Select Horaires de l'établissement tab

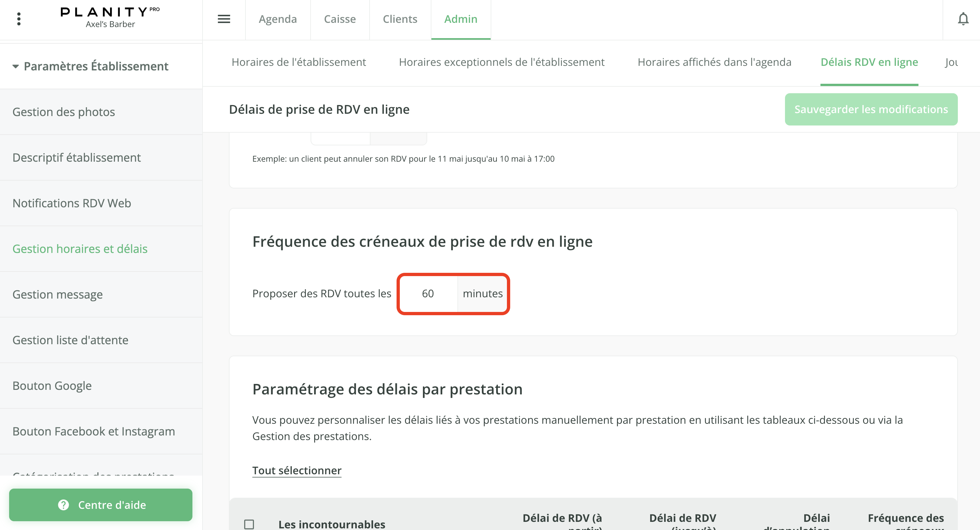click(299, 62)
